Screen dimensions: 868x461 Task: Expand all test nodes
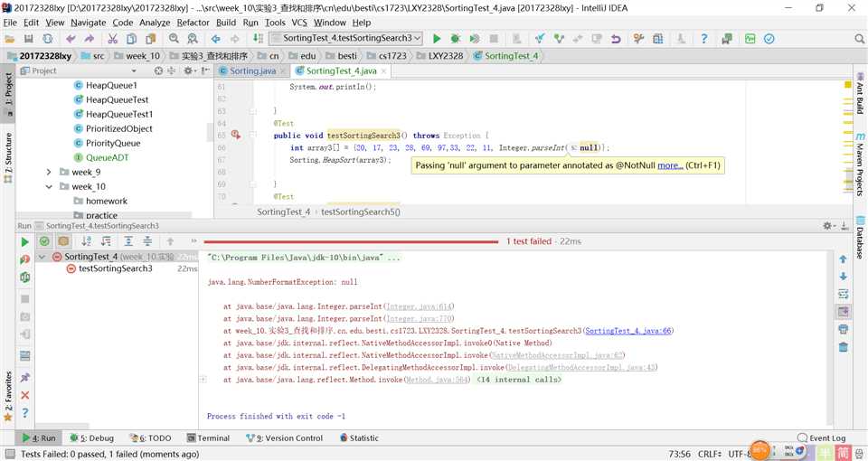pos(127,240)
